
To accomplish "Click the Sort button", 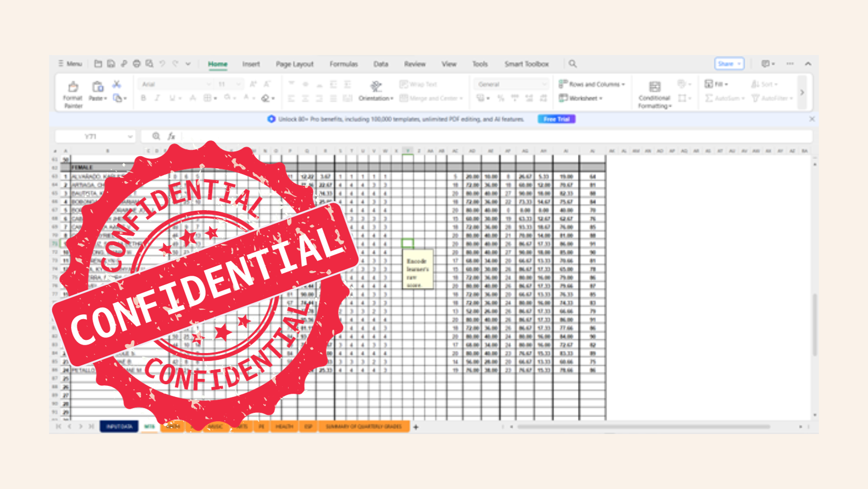I will point(764,84).
